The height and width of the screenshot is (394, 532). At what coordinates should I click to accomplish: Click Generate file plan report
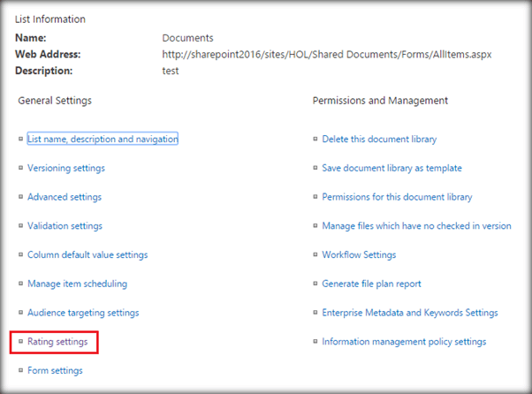point(371,284)
